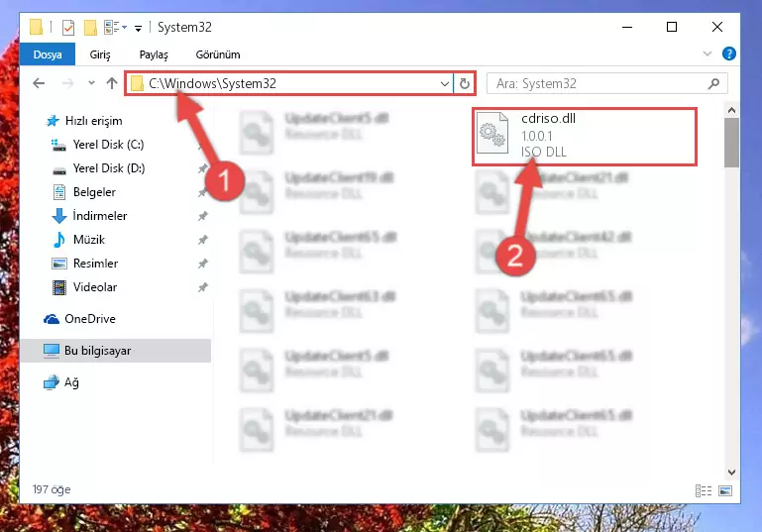
Task: Open the address bar history dropdown
Action: (x=444, y=84)
